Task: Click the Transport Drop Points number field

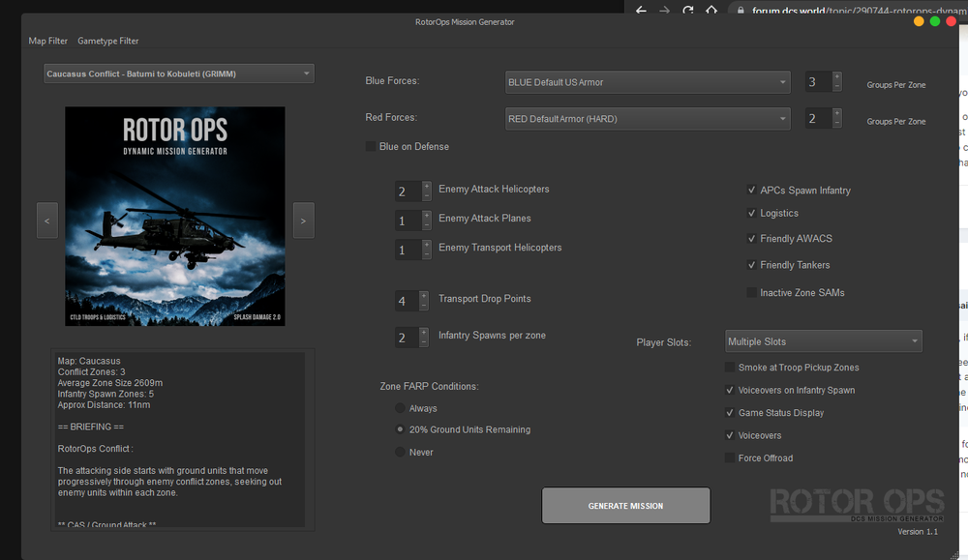Action: (x=407, y=301)
